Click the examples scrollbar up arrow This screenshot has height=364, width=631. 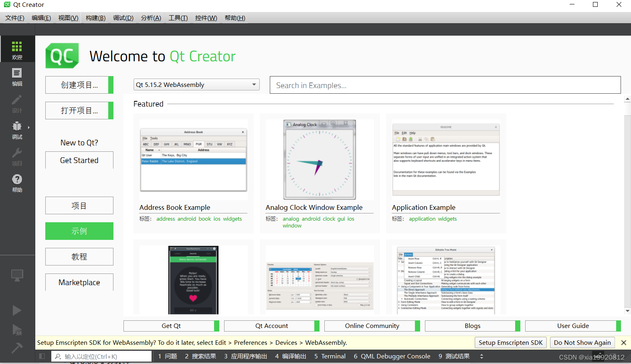click(x=627, y=99)
